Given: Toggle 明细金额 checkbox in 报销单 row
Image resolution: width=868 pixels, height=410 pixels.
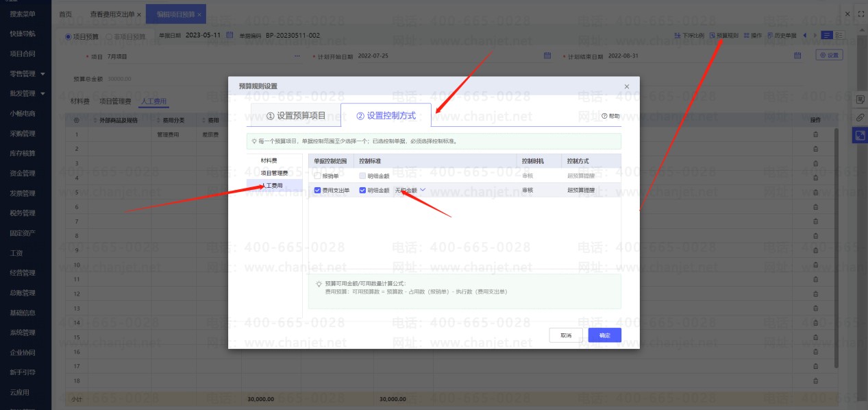Looking at the screenshot, I should (x=363, y=176).
